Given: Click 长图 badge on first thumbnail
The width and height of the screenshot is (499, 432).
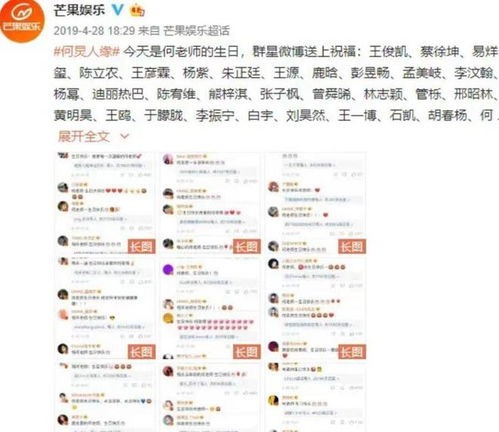Looking at the screenshot, I should (142, 247).
